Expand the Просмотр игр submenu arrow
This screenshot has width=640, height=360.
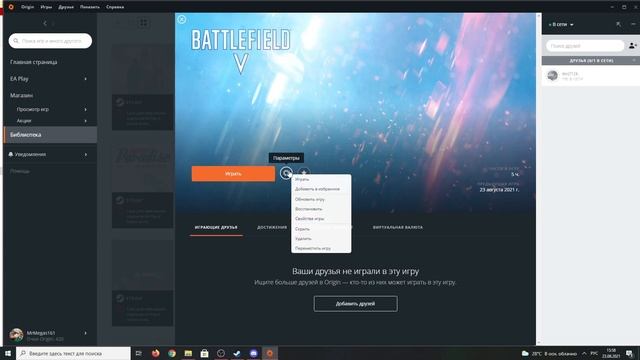(86, 109)
